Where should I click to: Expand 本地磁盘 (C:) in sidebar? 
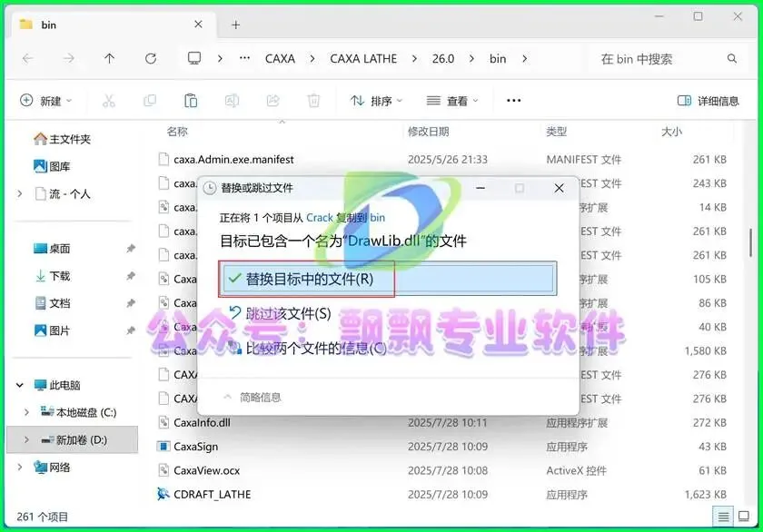coord(26,412)
